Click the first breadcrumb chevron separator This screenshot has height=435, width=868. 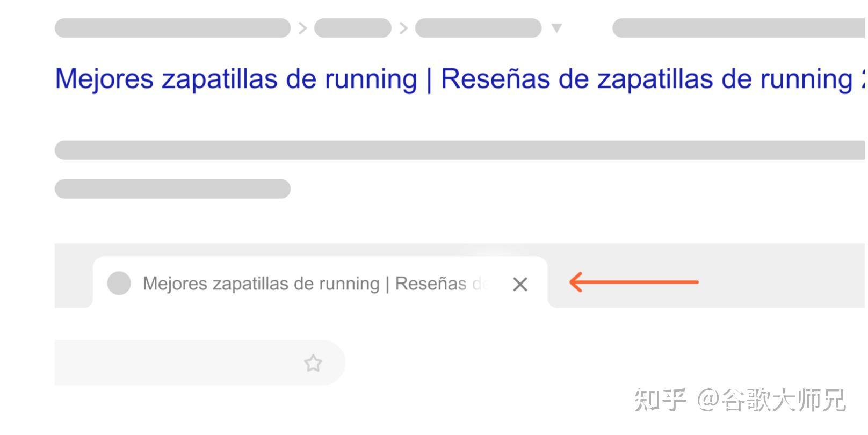[x=302, y=28]
